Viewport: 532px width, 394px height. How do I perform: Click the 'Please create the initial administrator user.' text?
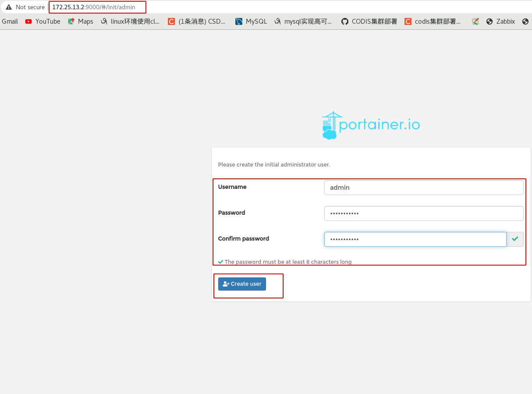click(x=274, y=165)
